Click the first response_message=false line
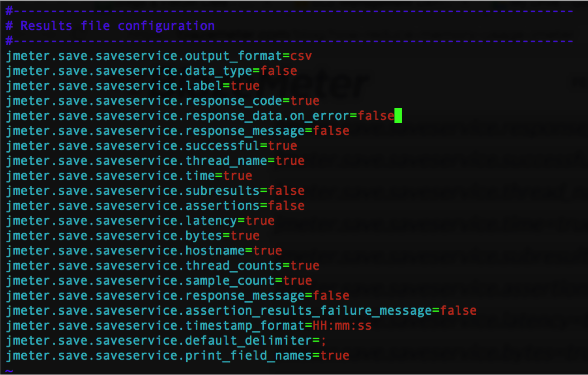588x375 pixels. [x=178, y=131]
